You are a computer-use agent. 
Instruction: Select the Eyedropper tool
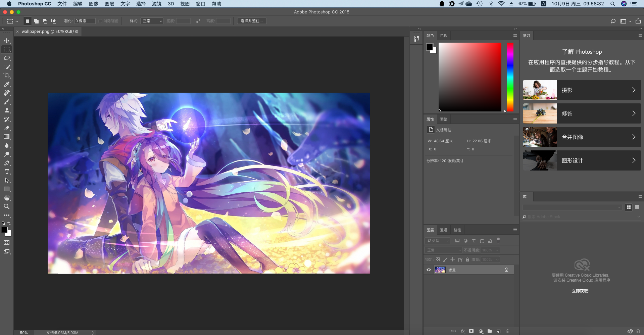7,84
